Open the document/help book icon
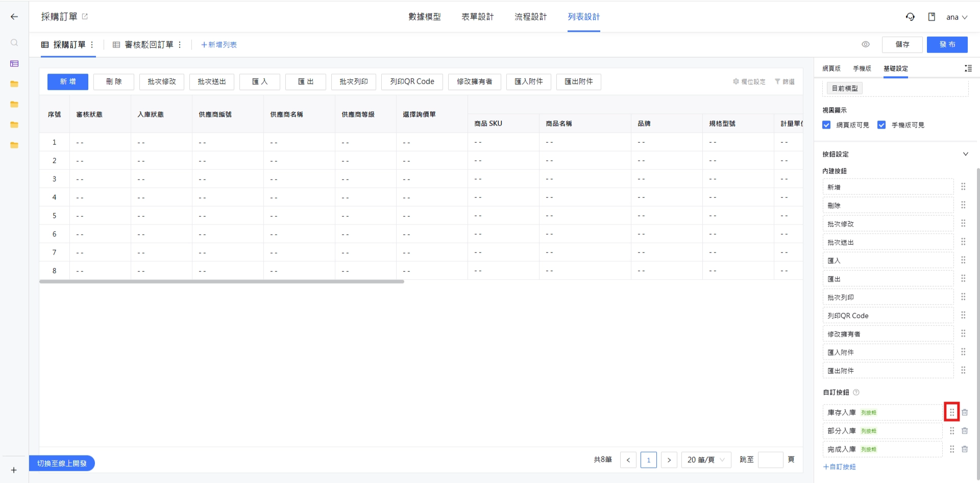The width and height of the screenshot is (980, 483). pos(932,17)
